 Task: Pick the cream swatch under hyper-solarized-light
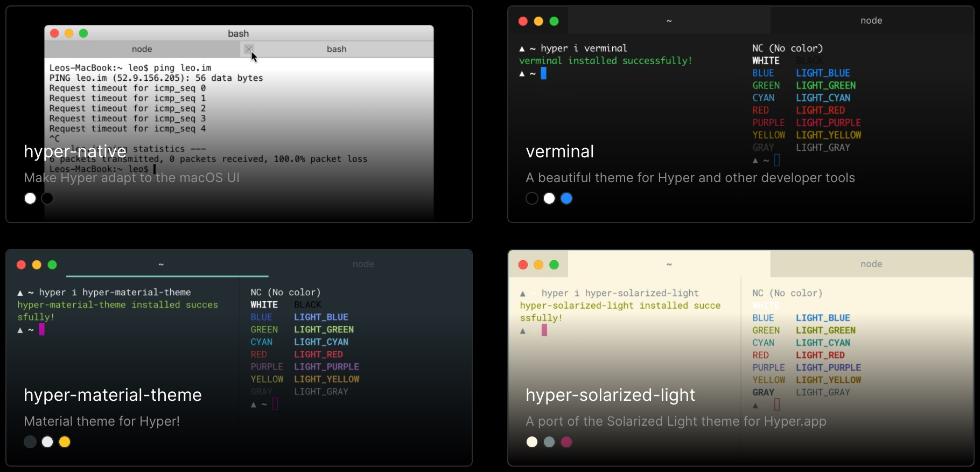click(532, 442)
